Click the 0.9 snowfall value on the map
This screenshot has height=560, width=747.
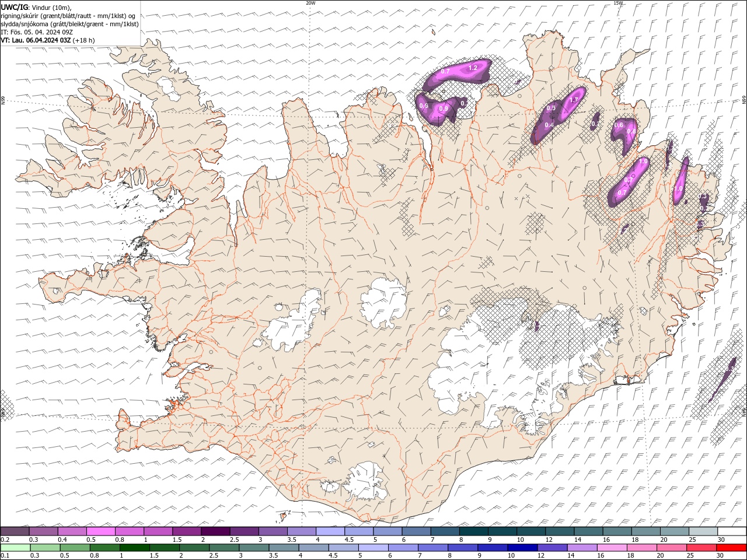(444, 108)
